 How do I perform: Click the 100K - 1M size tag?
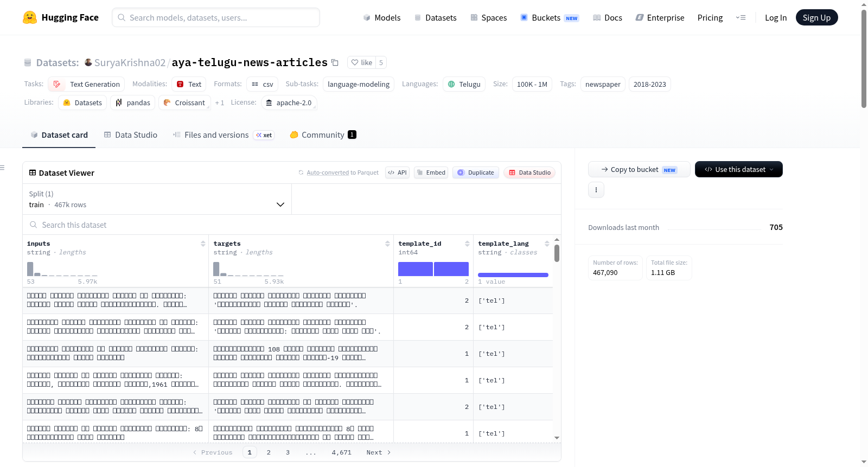tap(532, 84)
